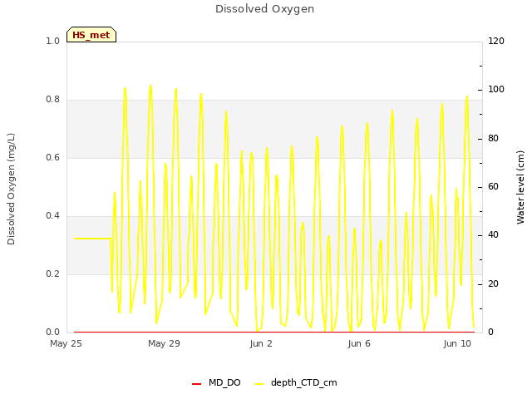This screenshot has width=532, height=399.
Task: Click the Jun 10 x-axis label
Action: click(457, 343)
